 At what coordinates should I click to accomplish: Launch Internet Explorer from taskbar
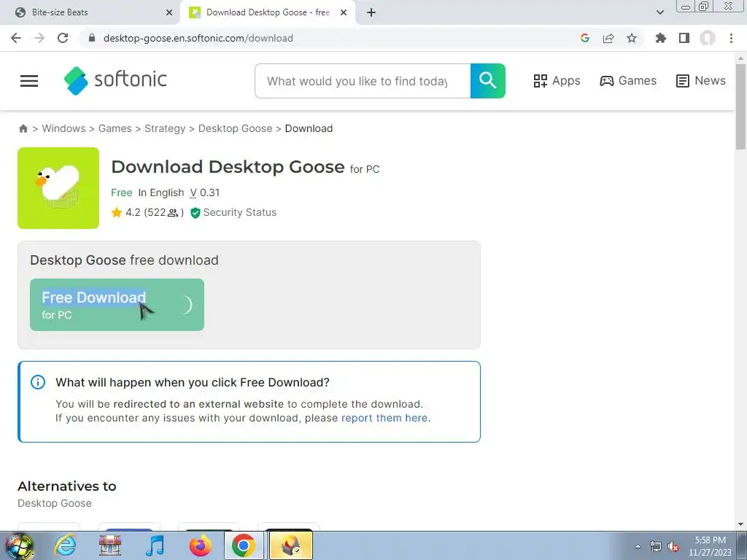65,545
